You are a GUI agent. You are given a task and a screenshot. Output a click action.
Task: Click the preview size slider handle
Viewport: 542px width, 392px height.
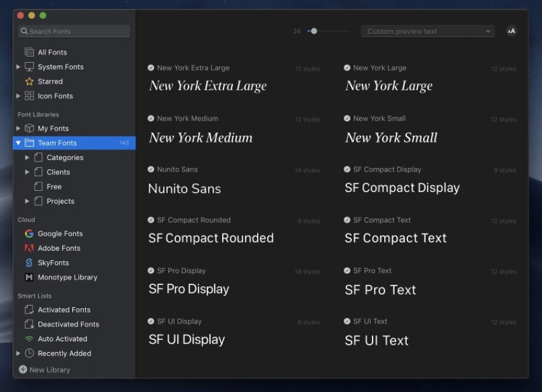[x=314, y=31]
